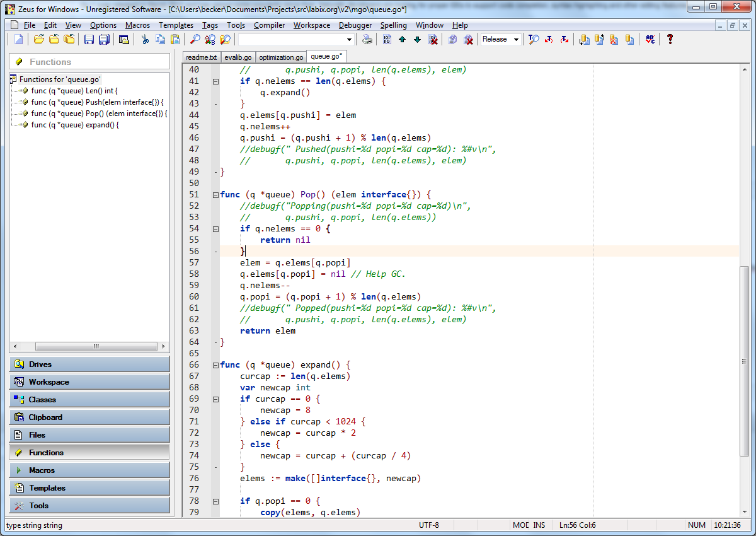The width and height of the screenshot is (756, 536).
Task: Switch to the evalib.go tab
Action: [238, 57]
